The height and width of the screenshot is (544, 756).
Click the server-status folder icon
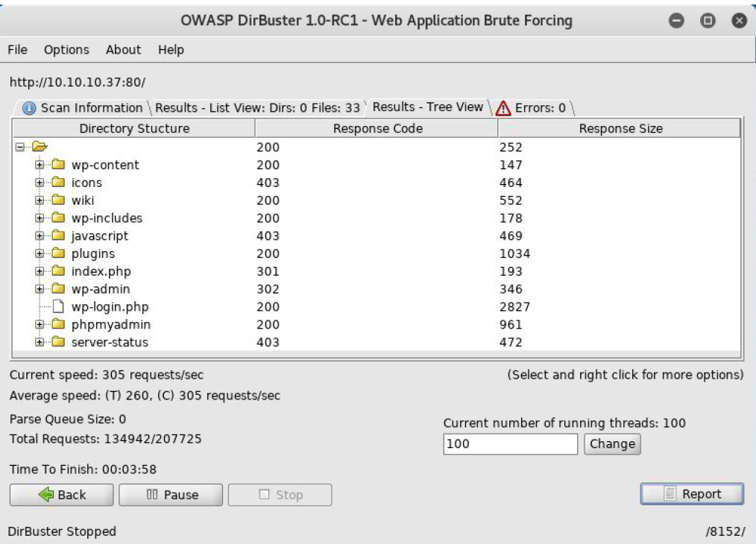click(58, 343)
